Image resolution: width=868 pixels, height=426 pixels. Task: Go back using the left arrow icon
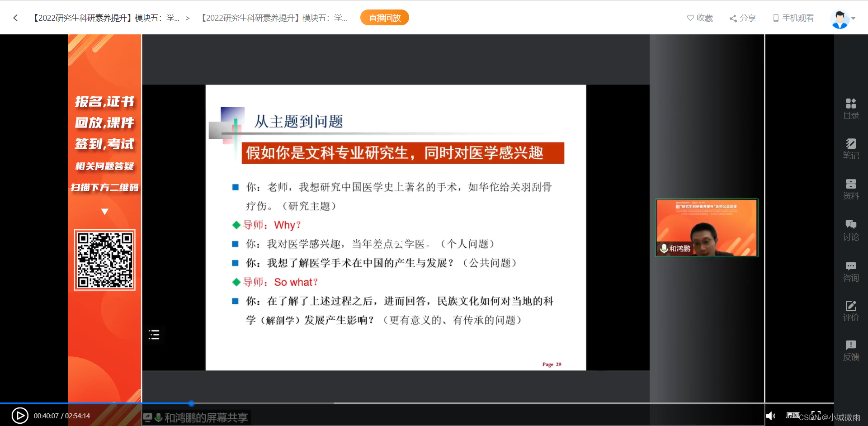(15, 18)
